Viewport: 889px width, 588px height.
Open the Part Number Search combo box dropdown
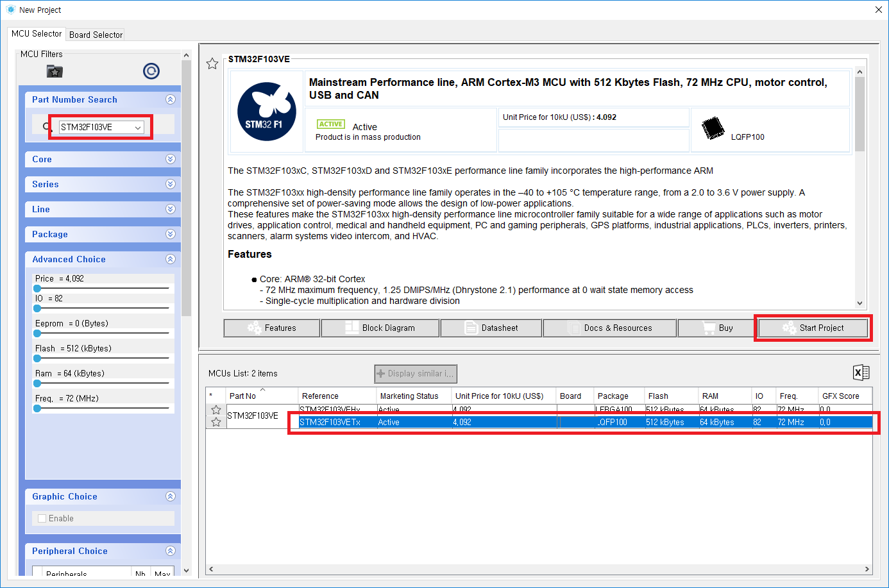click(138, 128)
